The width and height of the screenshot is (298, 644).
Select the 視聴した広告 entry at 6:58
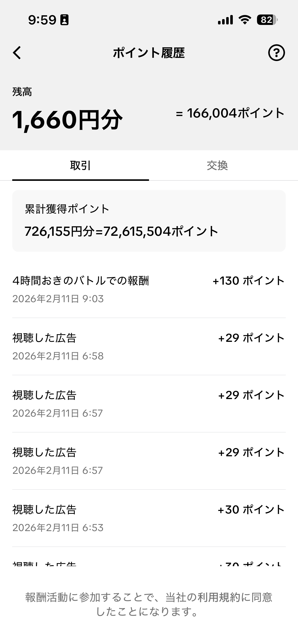point(45,338)
